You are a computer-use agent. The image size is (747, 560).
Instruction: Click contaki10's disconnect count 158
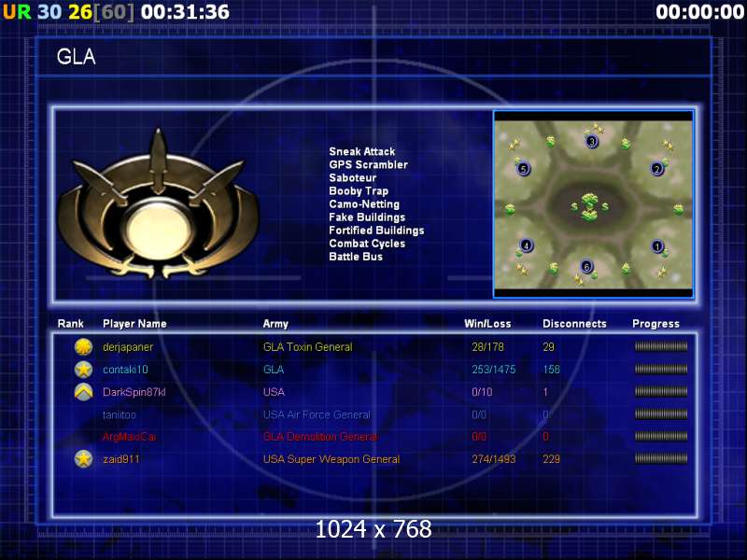pos(551,370)
